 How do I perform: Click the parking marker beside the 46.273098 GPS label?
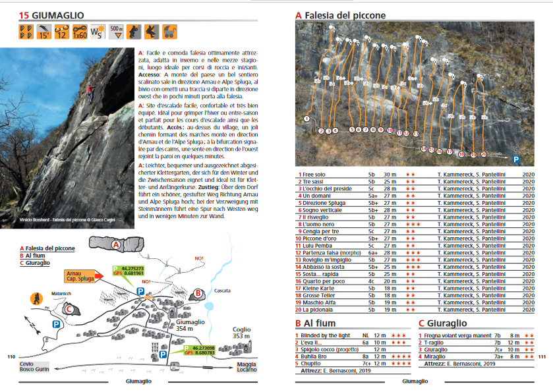pos(163,354)
